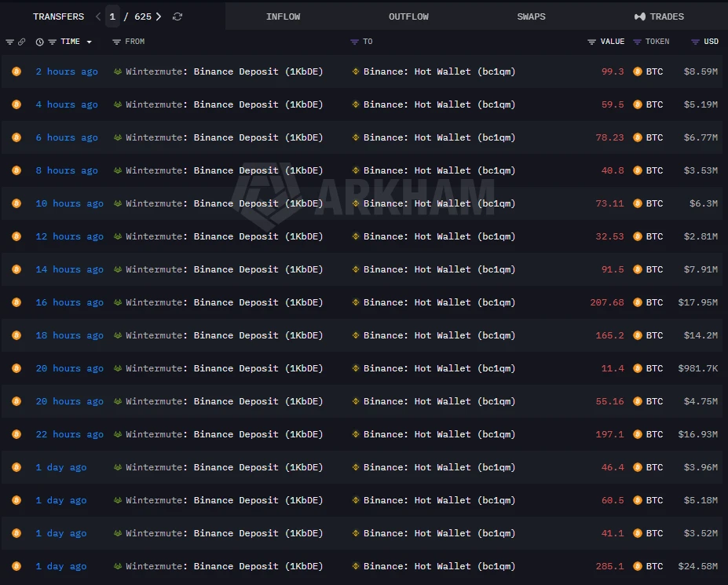Click page number 1 input field
The height and width of the screenshot is (585, 728).
(x=112, y=16)
